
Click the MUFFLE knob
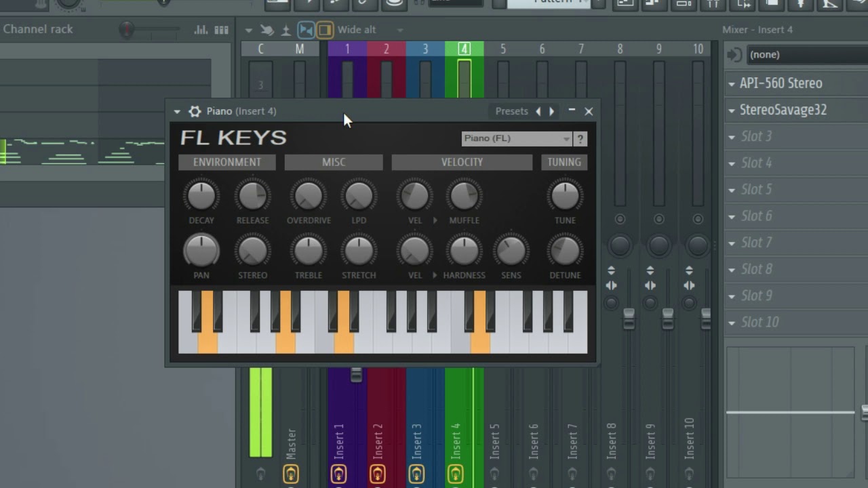click(464, 196)
